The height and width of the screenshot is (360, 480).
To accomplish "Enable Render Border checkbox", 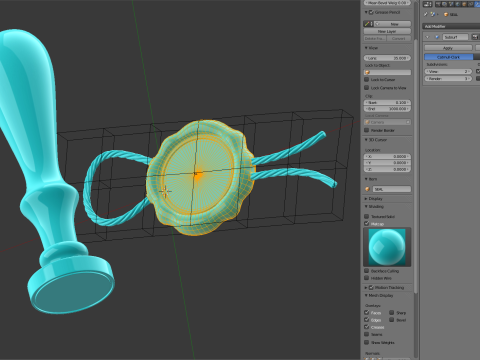I will tap(367, 130).
